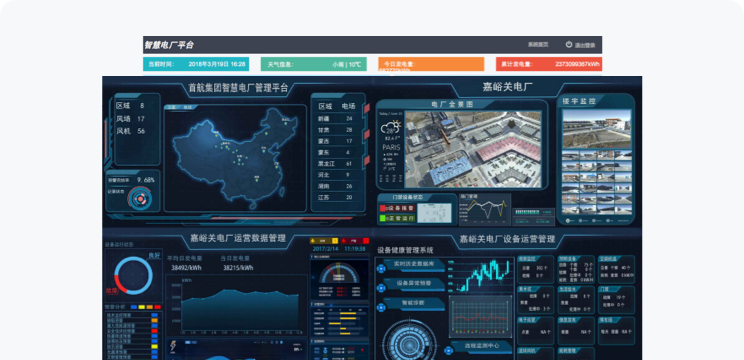The height and width of the screenshot is (360, 744).
Task: Click the round icon beside 智能诊断
Action: coord(381,307)
